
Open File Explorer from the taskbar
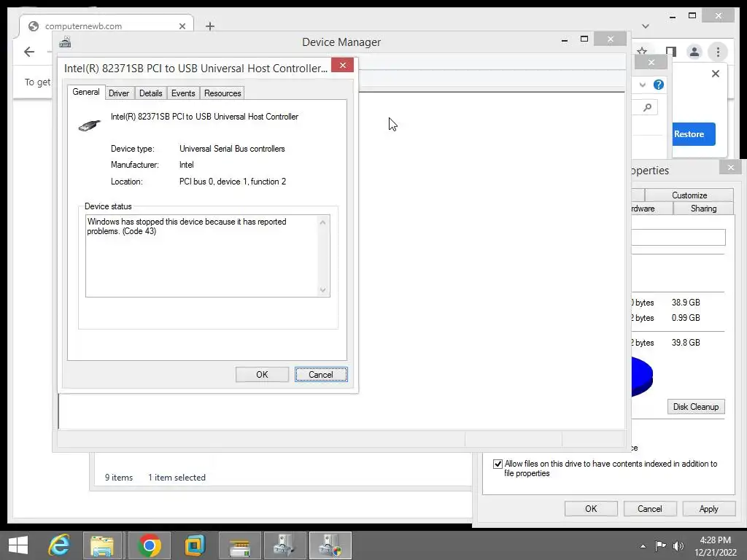tap(102, 545)
